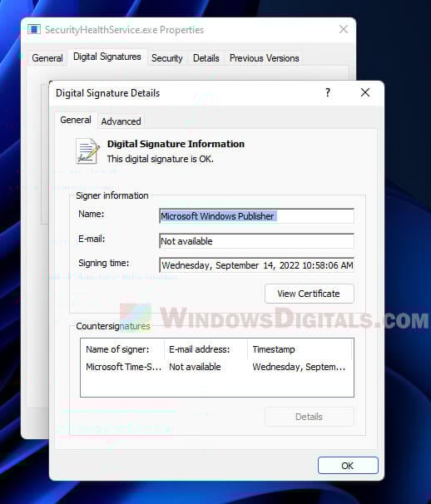Click the greyed-out countersignature Details button
431x504 pixels.
pos(309,417)
